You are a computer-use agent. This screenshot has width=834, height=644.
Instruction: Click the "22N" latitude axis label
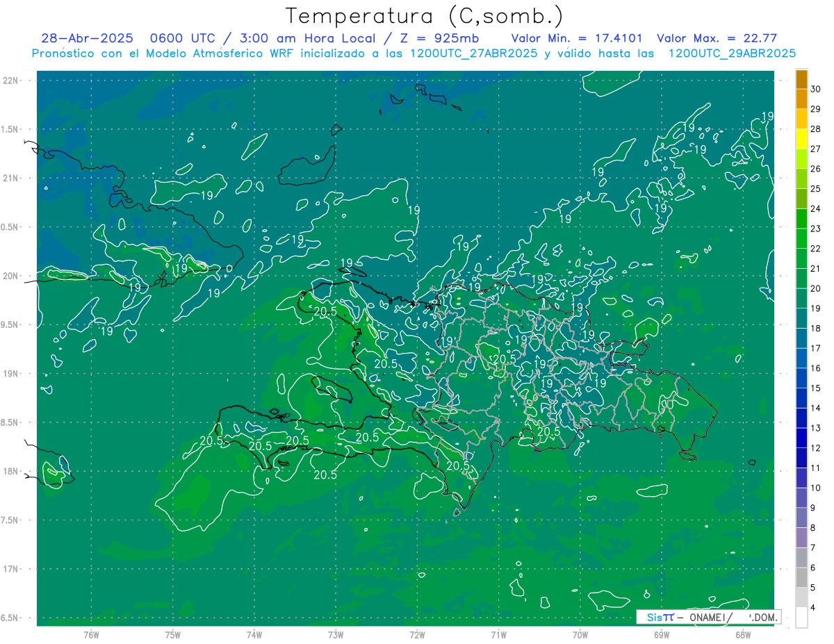[x=12, y=81]
